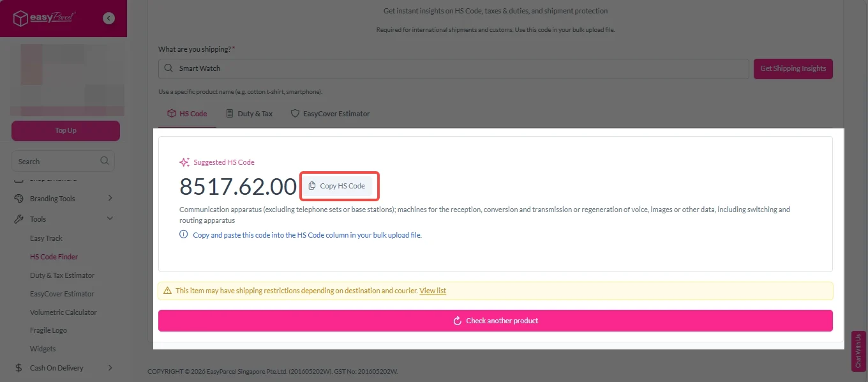Click the EasyParcel logo
The image size is (868, 382).
[x=45, y=19]
